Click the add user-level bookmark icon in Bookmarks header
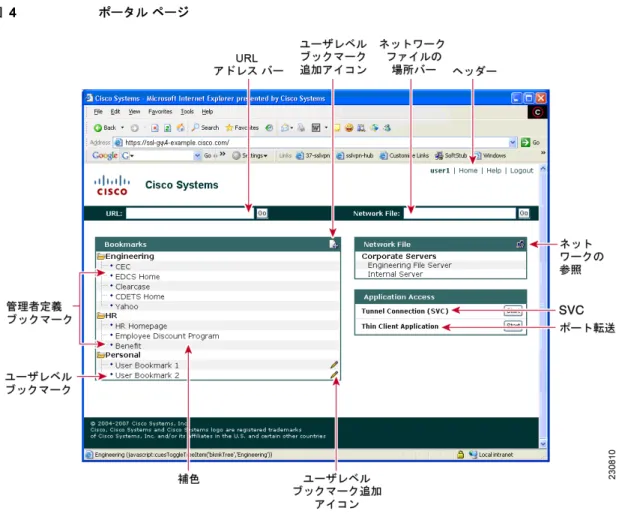Image resolution: width=619 pixels, height=517 pixels. 333,244
